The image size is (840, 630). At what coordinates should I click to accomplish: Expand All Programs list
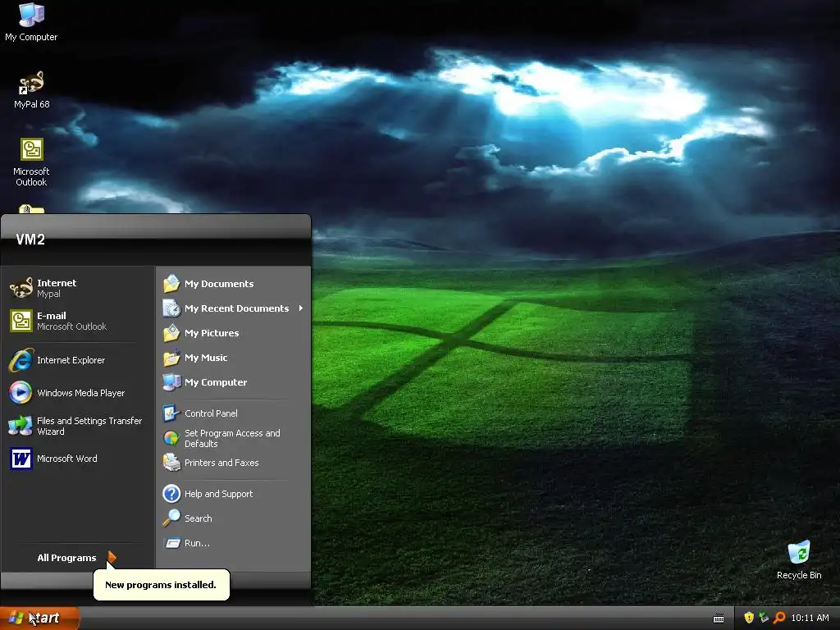pos(76,558)
